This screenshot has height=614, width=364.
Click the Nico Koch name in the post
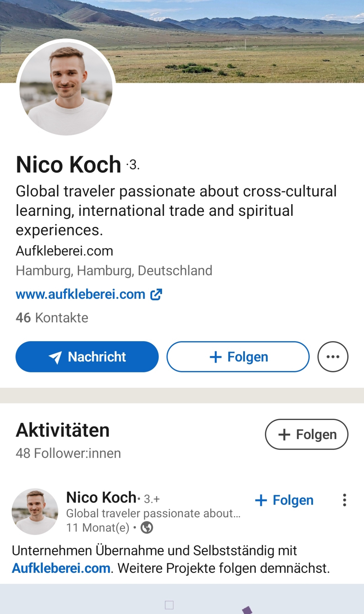pyautogui.click(x=101, y=497)
